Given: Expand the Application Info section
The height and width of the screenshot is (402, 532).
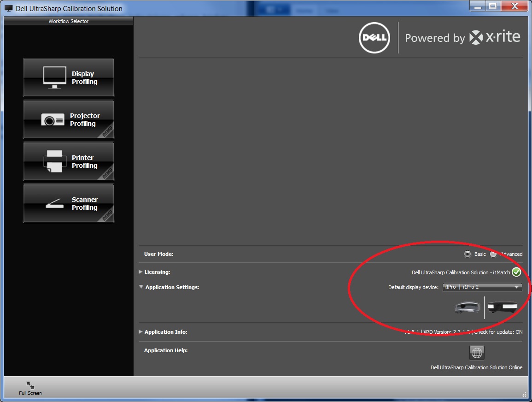Looking at the screenshot, I should point(141,332).
